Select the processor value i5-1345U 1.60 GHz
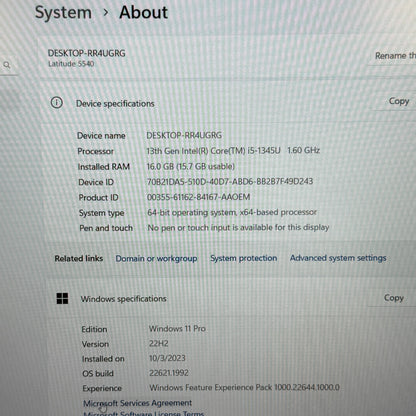 click(233, 150)
